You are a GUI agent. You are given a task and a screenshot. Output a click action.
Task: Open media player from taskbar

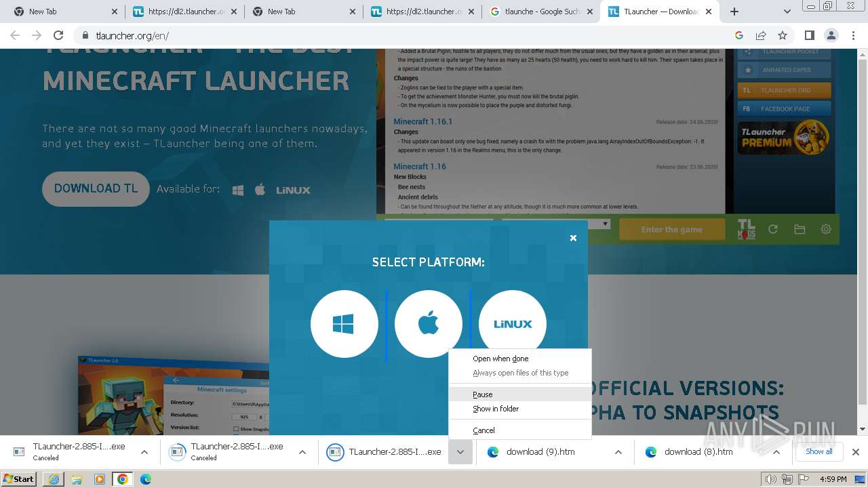tap(100, 479)
